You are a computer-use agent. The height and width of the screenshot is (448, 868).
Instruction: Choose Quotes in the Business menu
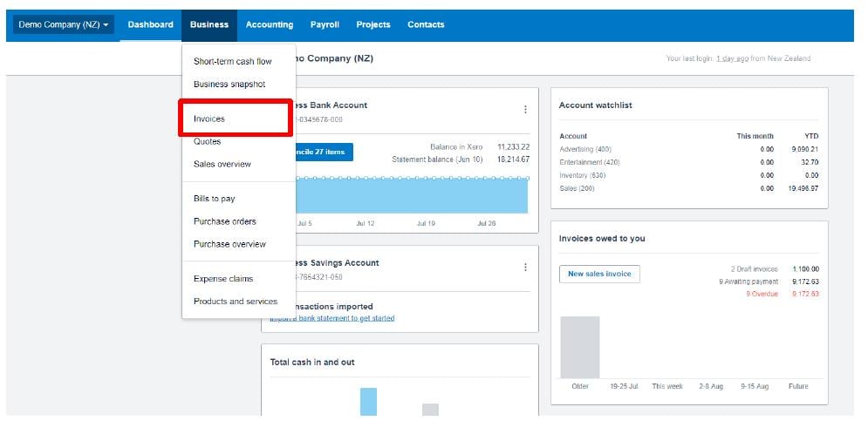tap(208, 141)
